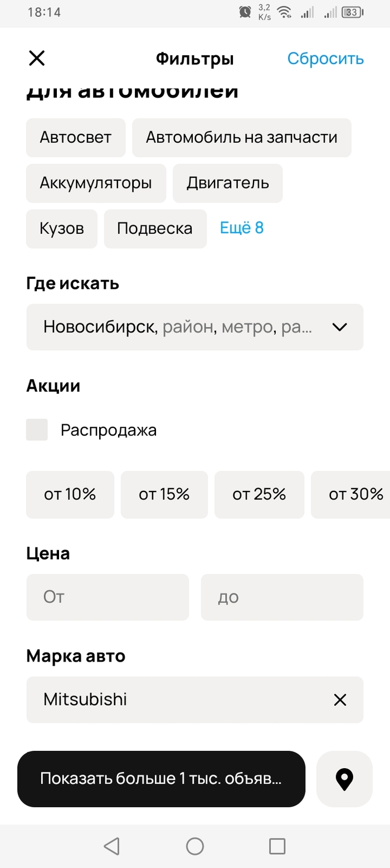Enable the Распродажа checkbox
390x868 pixels.
click(37, 430)
